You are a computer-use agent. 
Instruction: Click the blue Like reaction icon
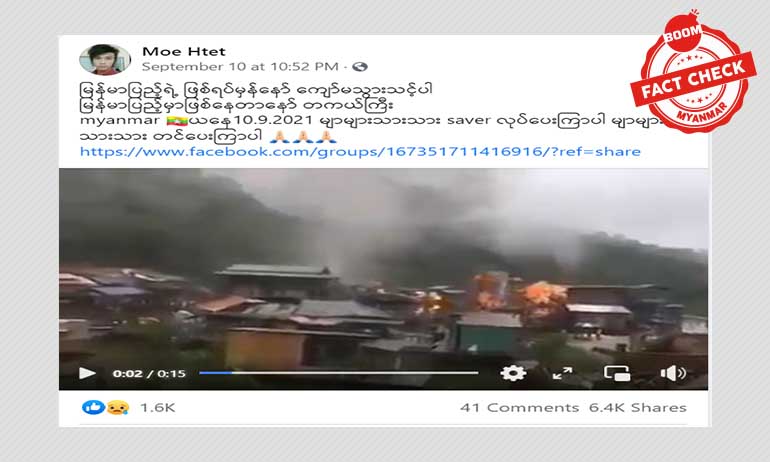pyautogui.click(x=92, y=407)
